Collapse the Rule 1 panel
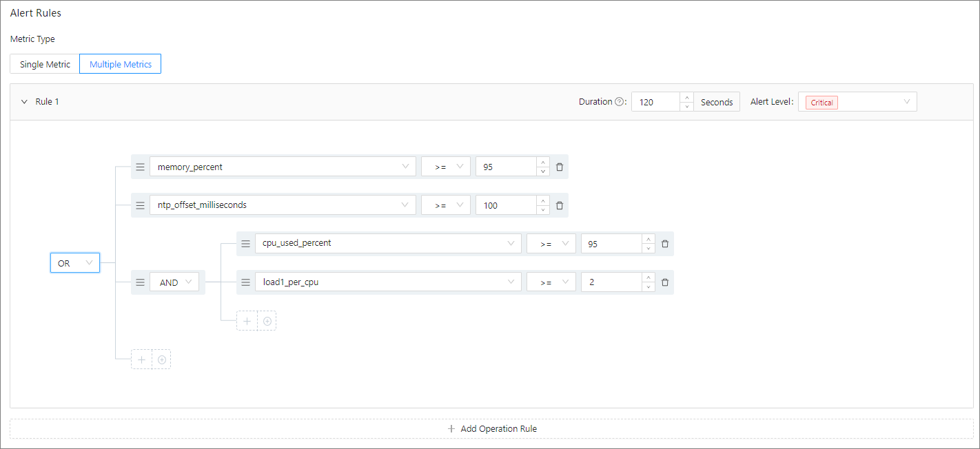This screenshot has width=980, height=449. click(24, 102)
